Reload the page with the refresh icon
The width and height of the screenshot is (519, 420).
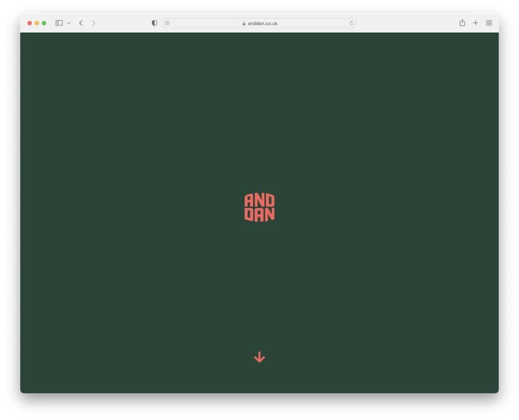point(352,23)
